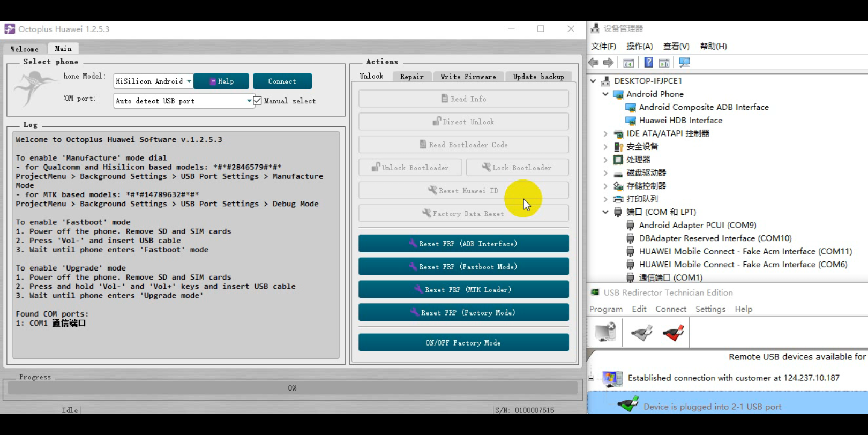Expand the IDE ATA/ATAPI 控制器 node

click(605, 133)
